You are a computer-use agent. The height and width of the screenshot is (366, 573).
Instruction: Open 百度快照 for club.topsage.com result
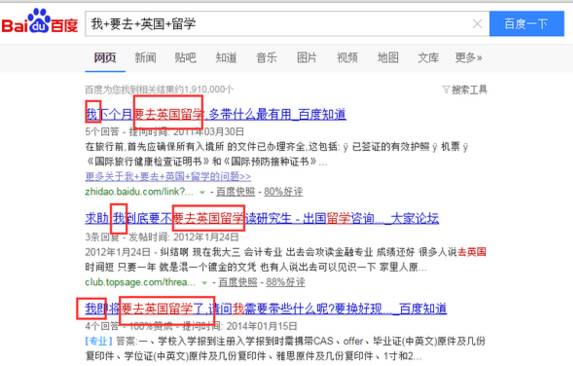click(238, 282)
